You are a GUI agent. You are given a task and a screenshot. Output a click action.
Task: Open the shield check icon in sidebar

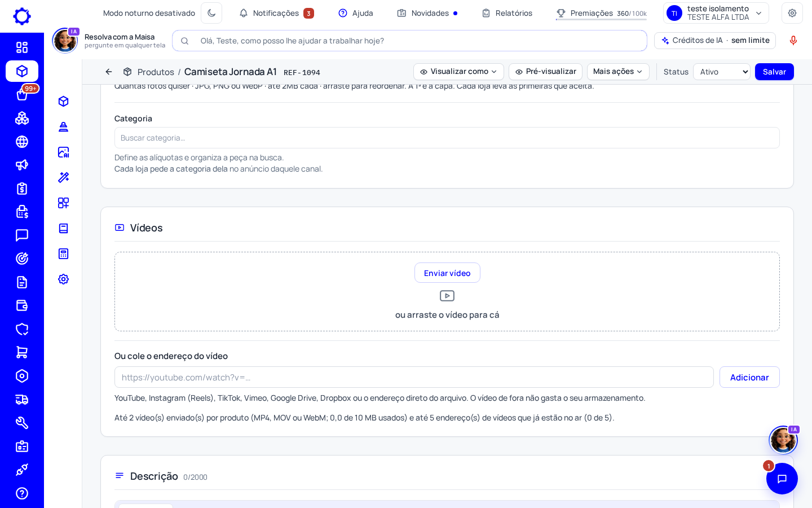(22, 329)
